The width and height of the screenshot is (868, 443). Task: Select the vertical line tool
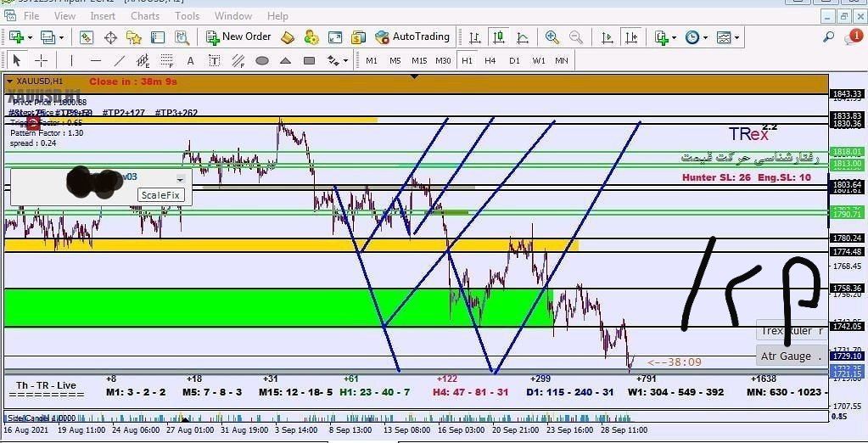point(71,60)
